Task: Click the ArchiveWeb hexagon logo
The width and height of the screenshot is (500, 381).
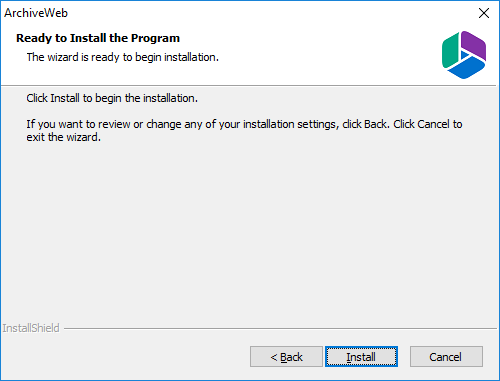Action: pyautogui.click(x=464, y=55)
